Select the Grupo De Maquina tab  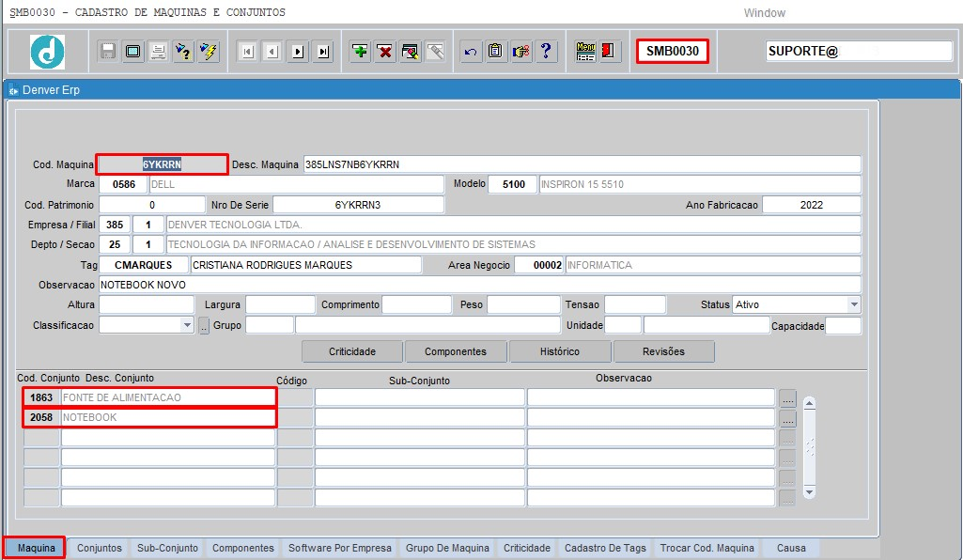pyautogui.click(x=447, y=548)
